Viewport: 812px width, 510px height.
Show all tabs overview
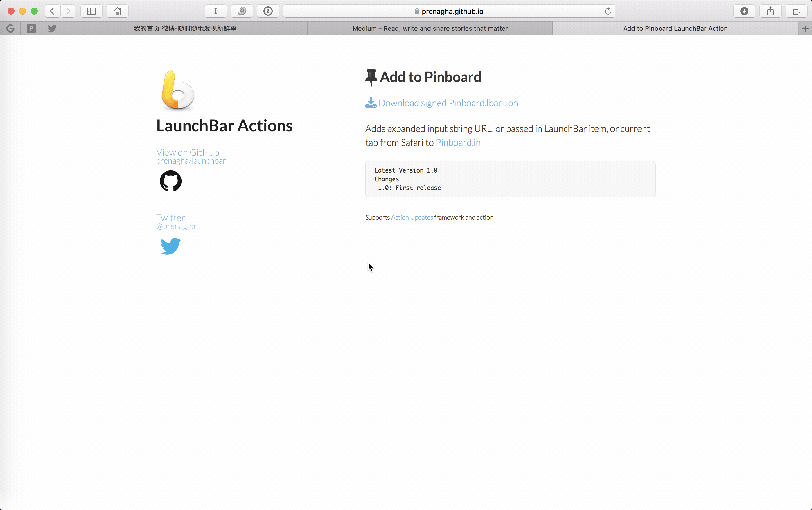click(x=797, y=11)
